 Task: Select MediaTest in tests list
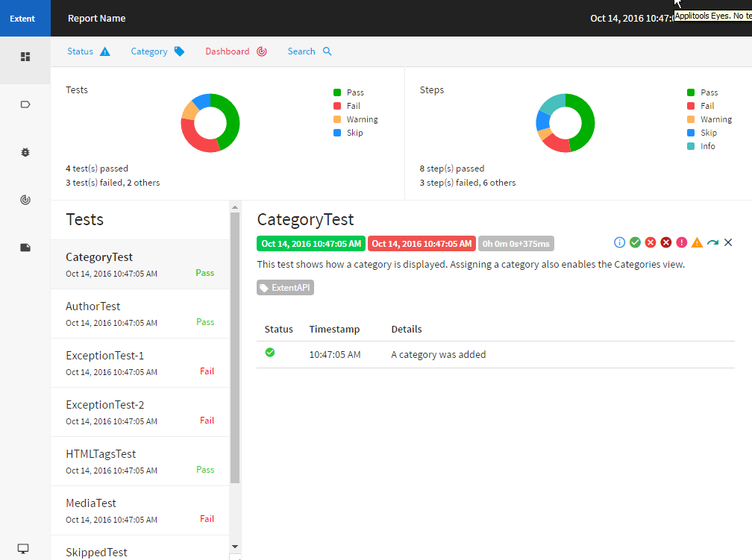(140, 511)
